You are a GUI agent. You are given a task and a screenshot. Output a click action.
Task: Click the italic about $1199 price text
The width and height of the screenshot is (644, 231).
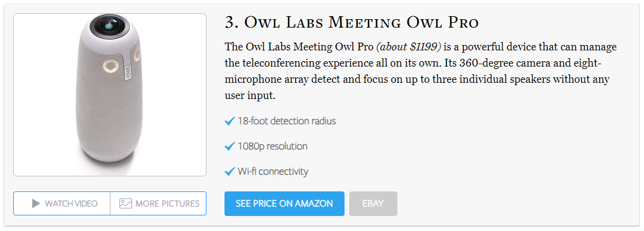click(409, 47)
